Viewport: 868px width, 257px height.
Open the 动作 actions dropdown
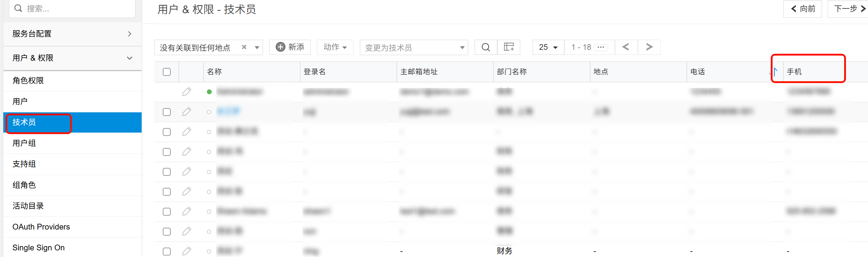click(335, 47)
